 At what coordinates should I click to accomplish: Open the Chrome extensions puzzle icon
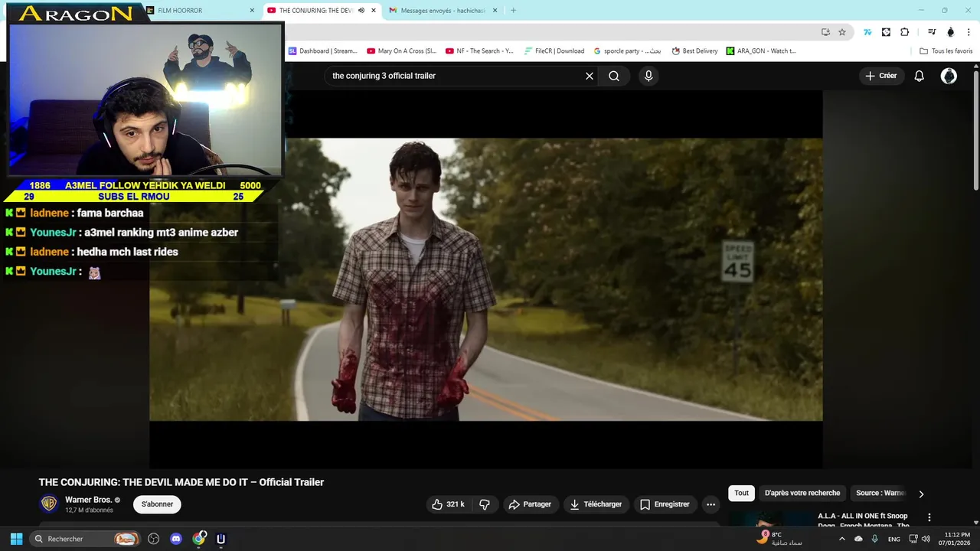(x=905, y=32)
